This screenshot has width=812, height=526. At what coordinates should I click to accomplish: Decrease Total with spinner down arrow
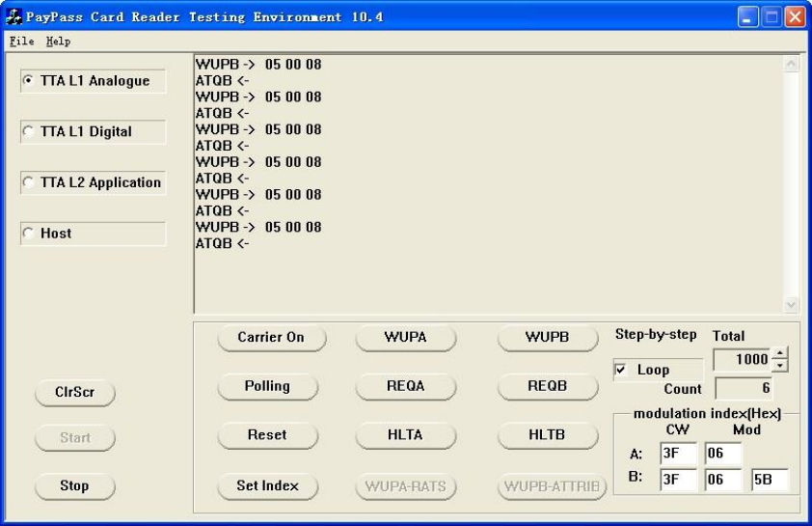(780, 365)
